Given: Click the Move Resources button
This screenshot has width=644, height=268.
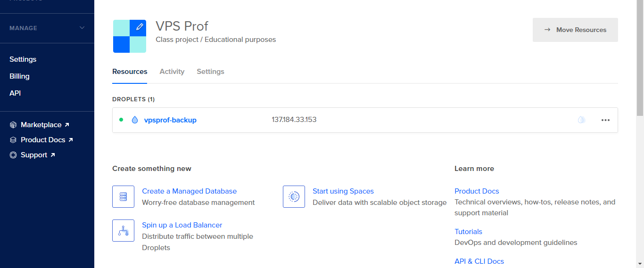Looking at the screenshot, I should 575,30.
